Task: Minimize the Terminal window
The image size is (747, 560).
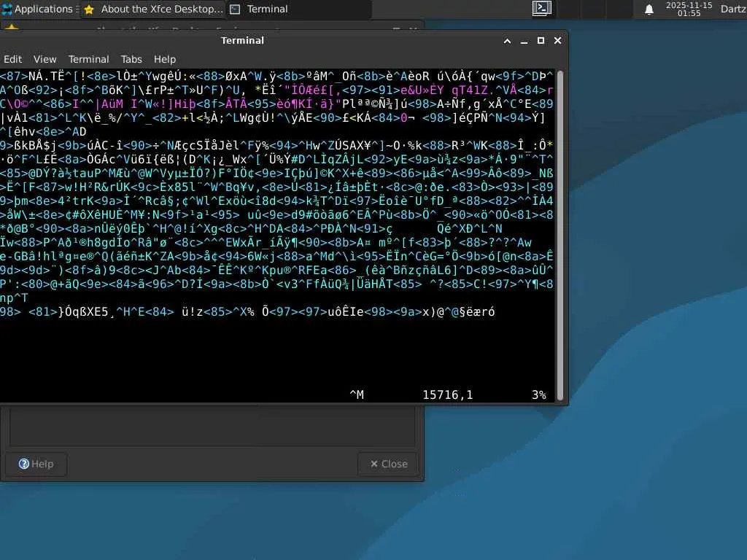Action: click(524, 41)
